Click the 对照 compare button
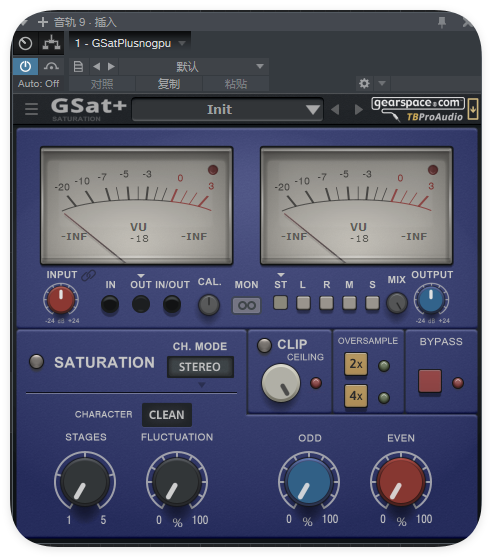 tap(102, 84)
